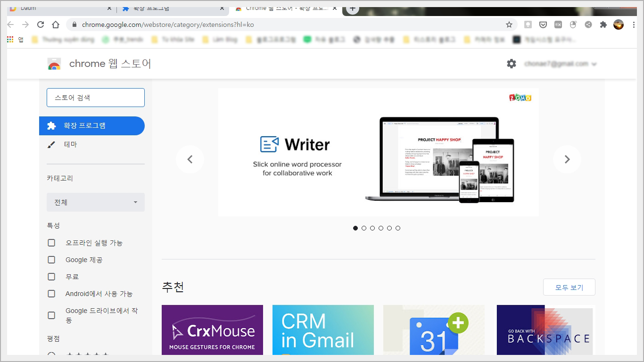The width and height of the screenshot is (644, 362).
Task: Check Google 드라이브에서 작동 option
Action: point(51,315)
